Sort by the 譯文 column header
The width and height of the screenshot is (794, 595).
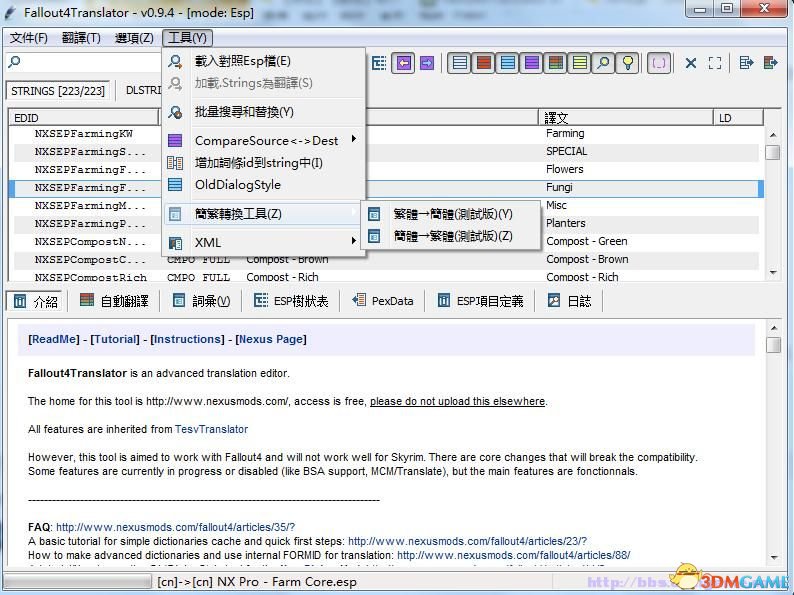[x=626, y=118]
